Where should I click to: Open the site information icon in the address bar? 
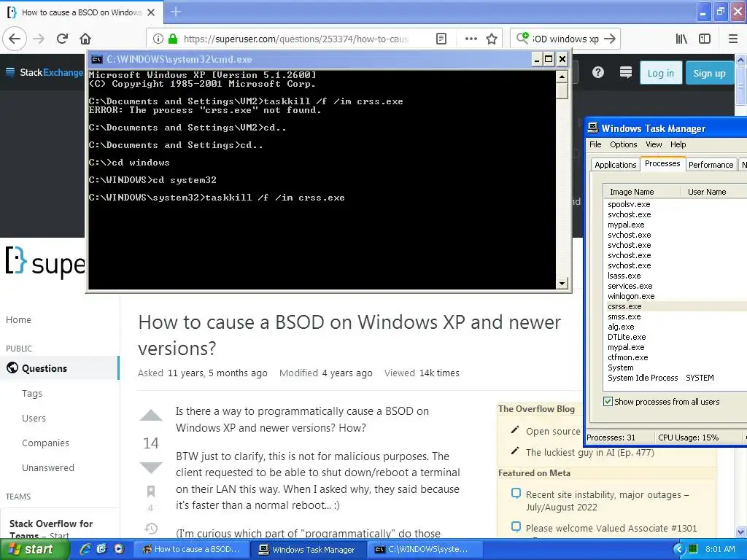[158, 39]
